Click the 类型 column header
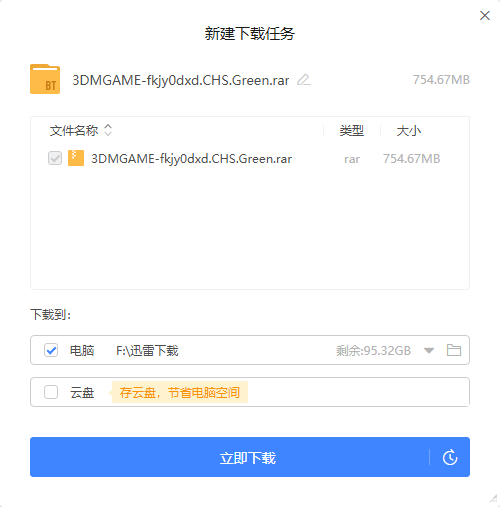 (x=352, y=131)
